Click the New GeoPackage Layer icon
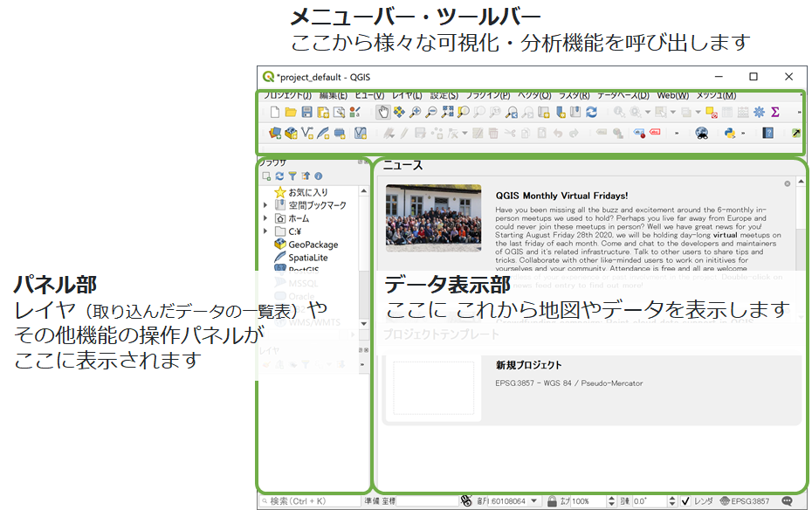The height and width of the screenshot is (510, 812). pyautogui.click(x=291, y=133)
